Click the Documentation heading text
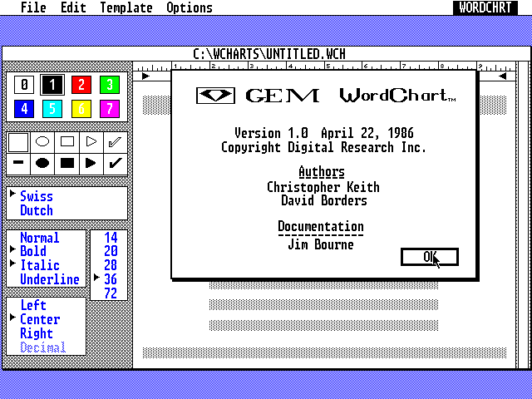Image resolution: width=532 pixels, height=399 pixels. [321, 227]
